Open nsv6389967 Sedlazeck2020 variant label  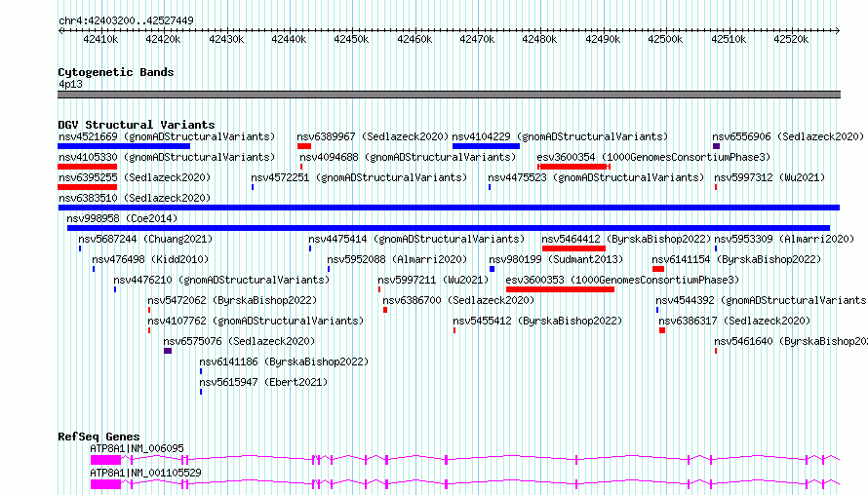373,136
